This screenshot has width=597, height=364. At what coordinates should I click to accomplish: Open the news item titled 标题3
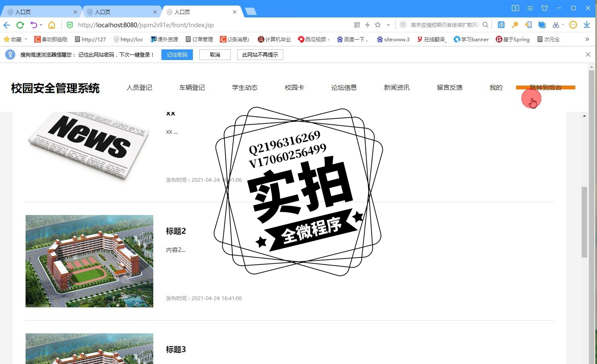[x=176, y=350]
